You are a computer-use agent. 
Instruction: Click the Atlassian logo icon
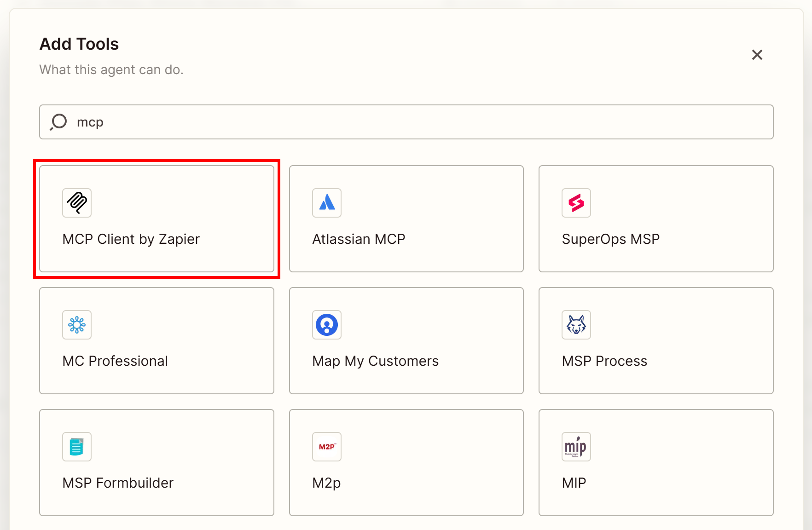[327, 203]
